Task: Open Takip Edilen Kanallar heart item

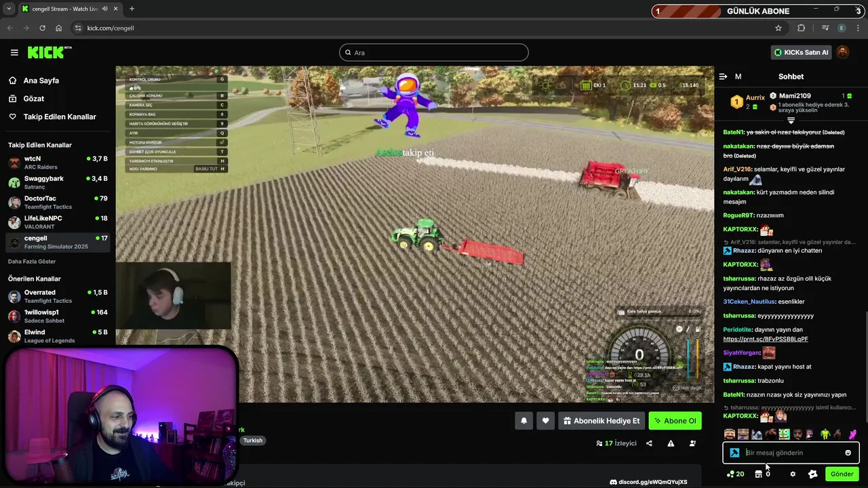Action: click(x=59, y=117)
